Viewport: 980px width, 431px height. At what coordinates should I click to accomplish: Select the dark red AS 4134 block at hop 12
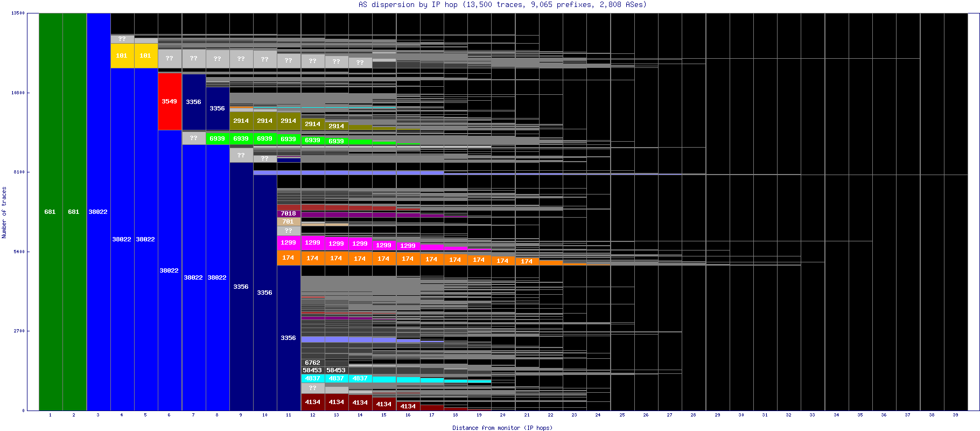tap(313, 402)
